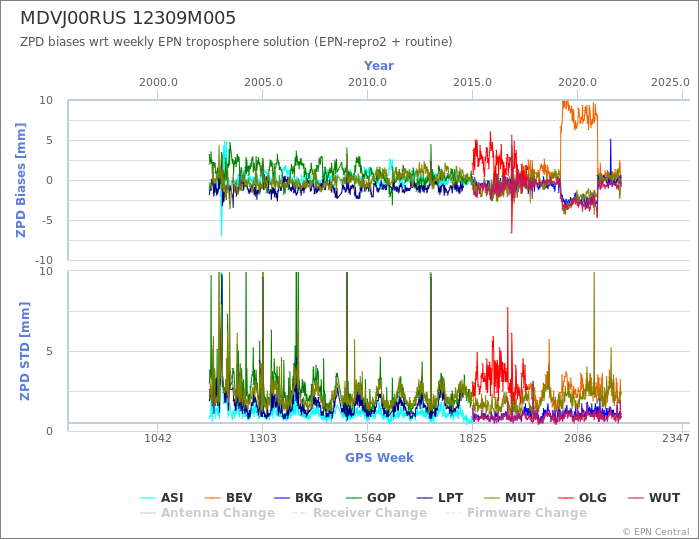Click the Year axis title
This screenshot has height=540, width=700.
click(379, 66)
